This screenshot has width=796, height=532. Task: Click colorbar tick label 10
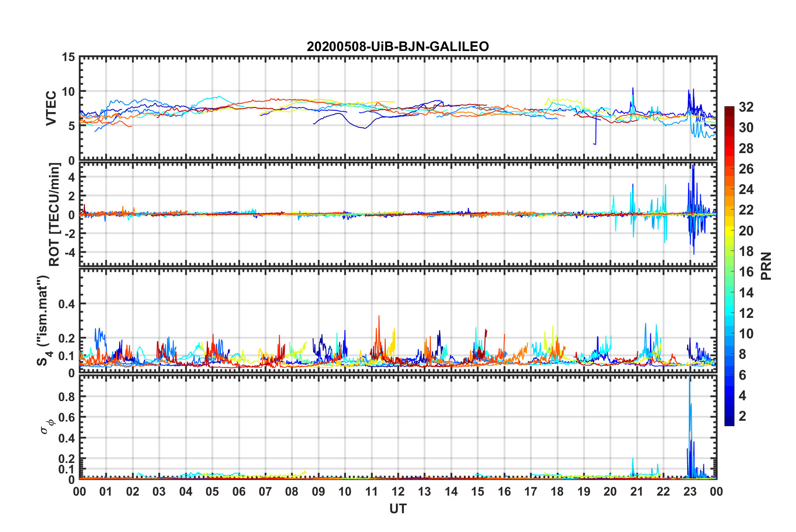coord(745,333)
